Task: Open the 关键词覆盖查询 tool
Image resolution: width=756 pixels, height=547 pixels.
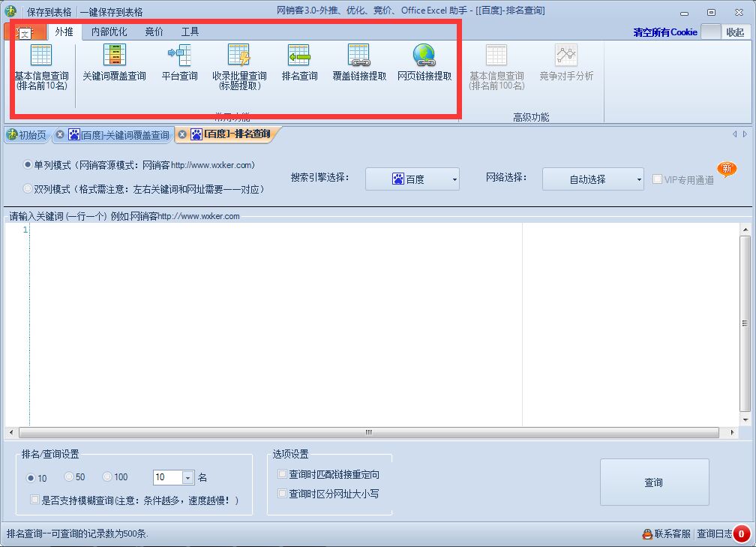Action: 114,63
